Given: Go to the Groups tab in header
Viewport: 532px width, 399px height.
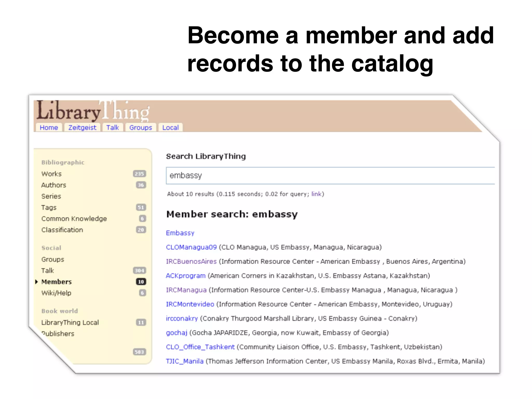Looking at the screenshot, I should pos(141,128).
